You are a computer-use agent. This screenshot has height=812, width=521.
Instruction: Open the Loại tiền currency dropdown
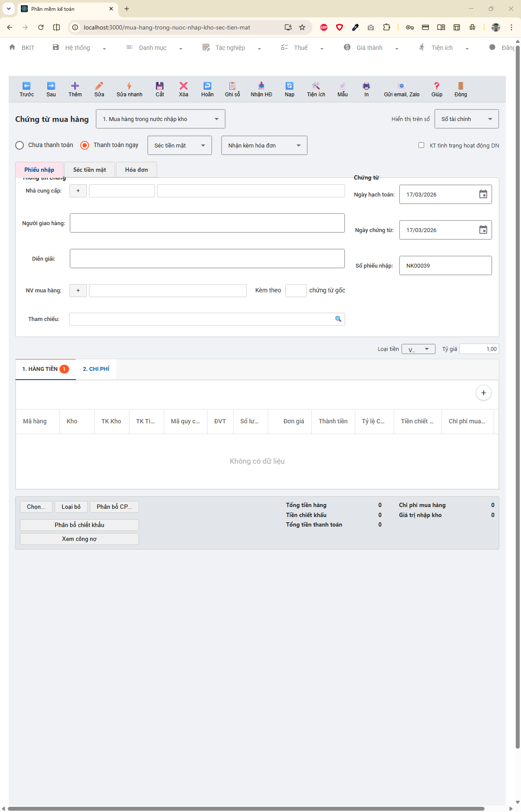(x=418, y=349)
